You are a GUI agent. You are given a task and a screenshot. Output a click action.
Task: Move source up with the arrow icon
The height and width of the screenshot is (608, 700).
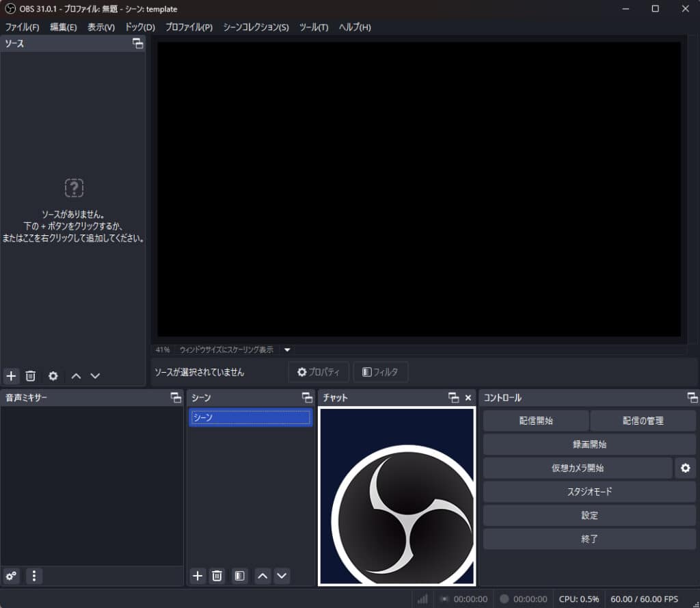pyautogui.click(x=76, y=375)
